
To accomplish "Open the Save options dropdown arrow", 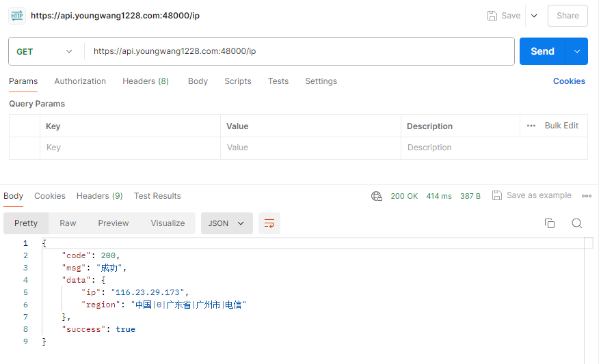I will coord(534,16).
